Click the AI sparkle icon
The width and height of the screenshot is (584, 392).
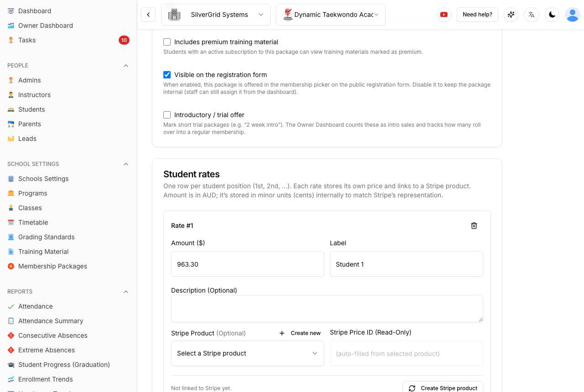click(511, 15)
